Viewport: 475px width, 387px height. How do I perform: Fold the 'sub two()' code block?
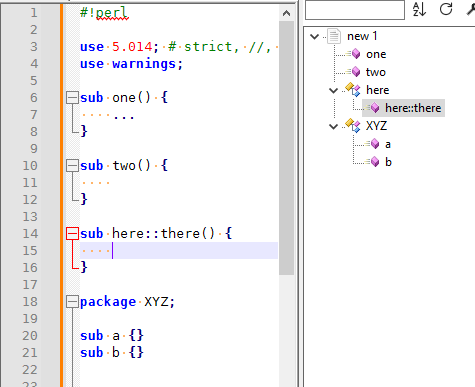[x=72, y=166]
